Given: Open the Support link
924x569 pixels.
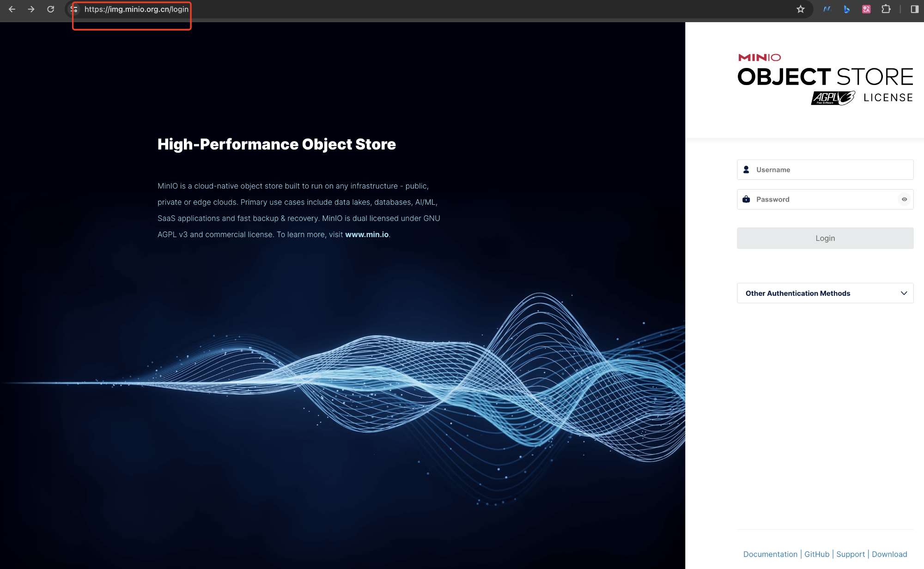Looking at the screenshot, I should point(851,554).
